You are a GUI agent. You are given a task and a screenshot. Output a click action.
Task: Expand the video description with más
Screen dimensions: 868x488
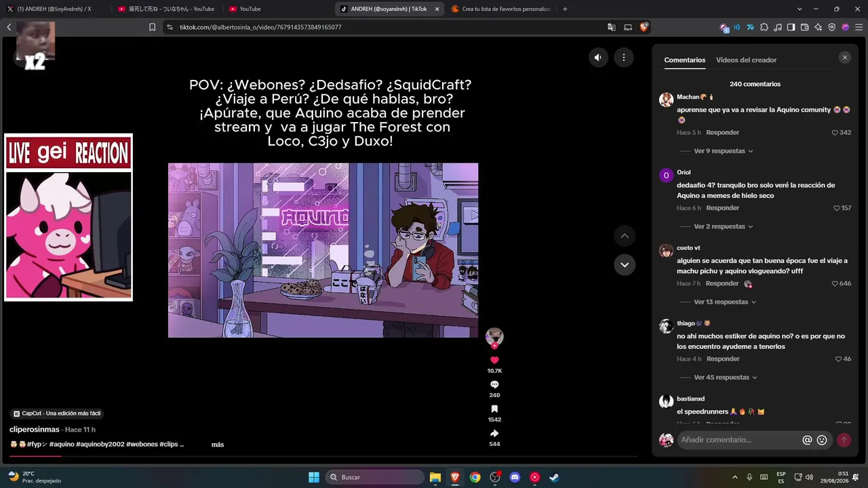(x=218, y=445)
